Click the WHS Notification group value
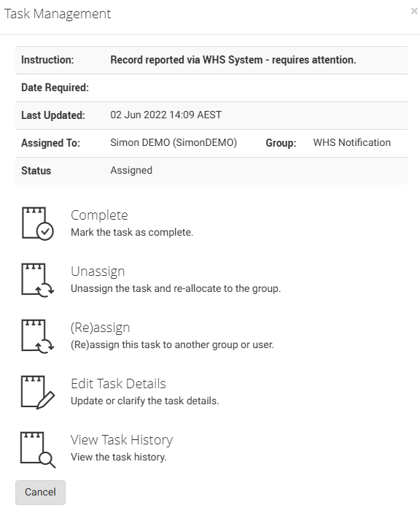Image resolution: width=420 pixels, height=513 pixels. tap(352, 142)
